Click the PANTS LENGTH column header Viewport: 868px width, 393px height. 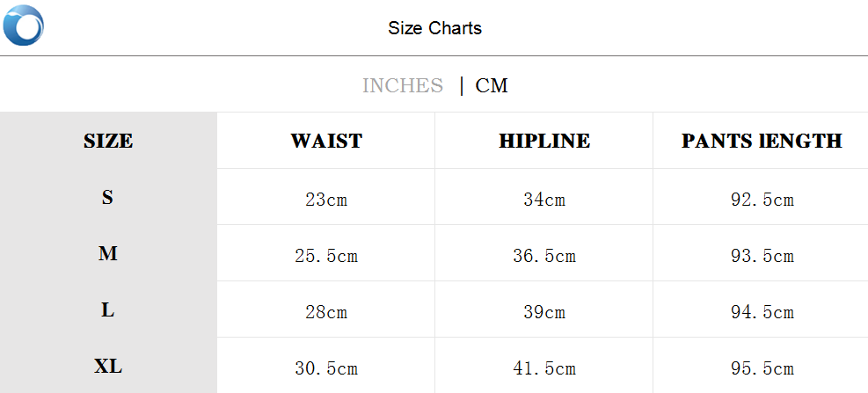pyautogui.click(x=762, y=141)
